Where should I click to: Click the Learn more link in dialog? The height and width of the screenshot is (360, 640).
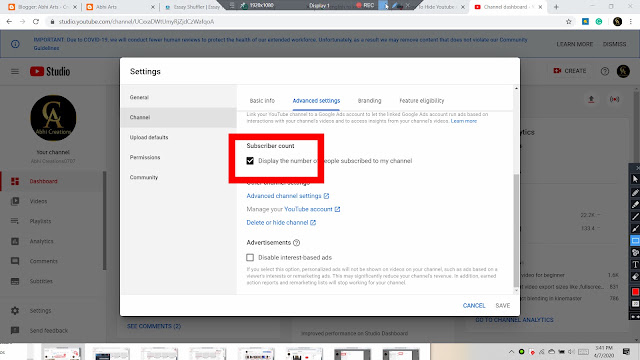tap(464, 121)
